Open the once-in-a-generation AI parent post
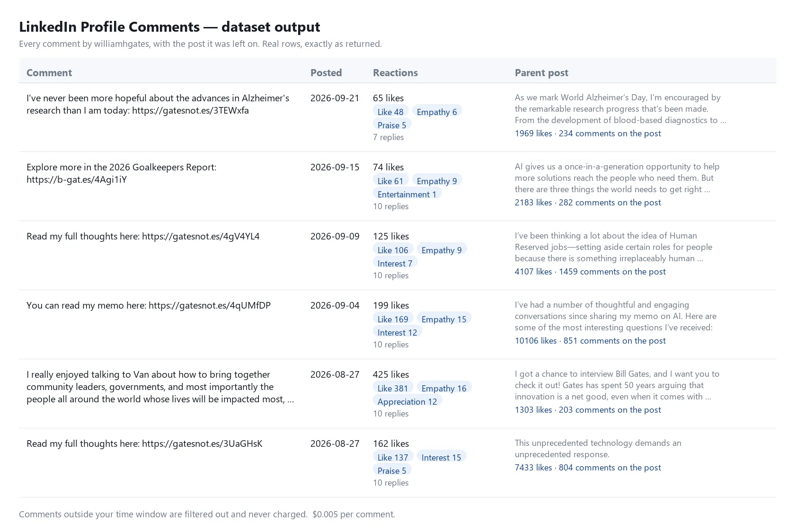 [617, 178]
